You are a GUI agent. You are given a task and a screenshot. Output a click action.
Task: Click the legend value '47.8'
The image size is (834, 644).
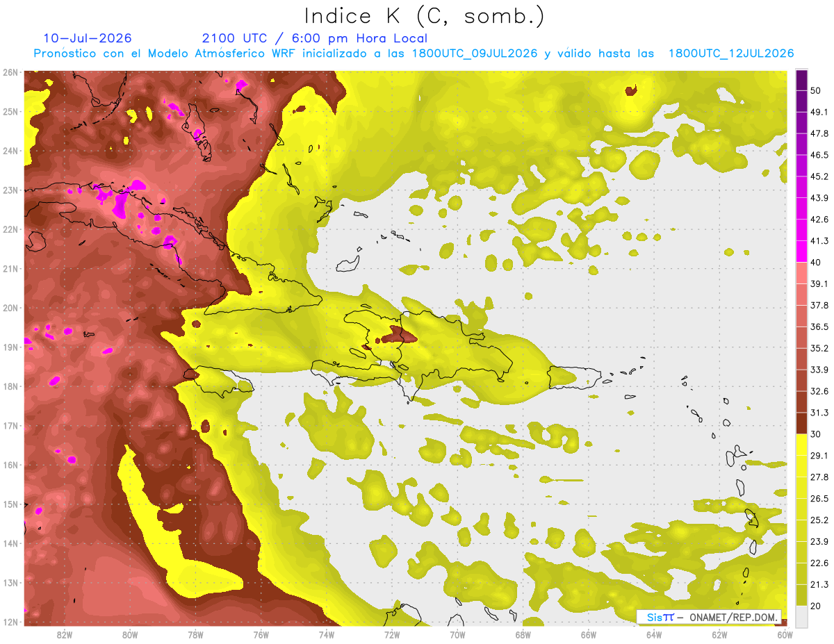819,133
